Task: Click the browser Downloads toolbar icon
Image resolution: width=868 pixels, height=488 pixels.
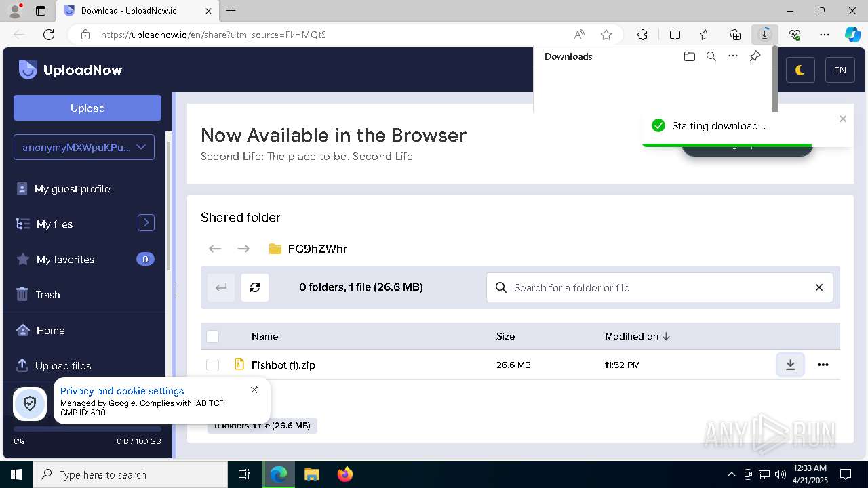Action: [765, 35]
